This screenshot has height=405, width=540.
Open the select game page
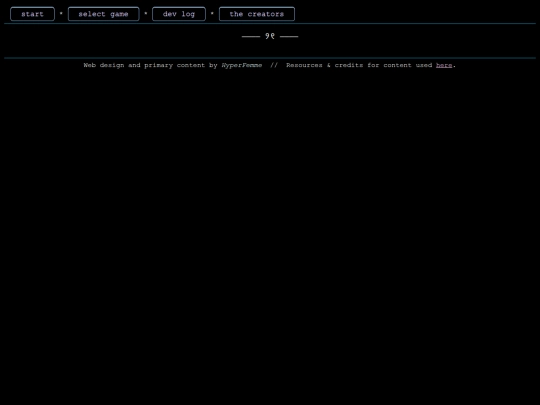point(104,14)
